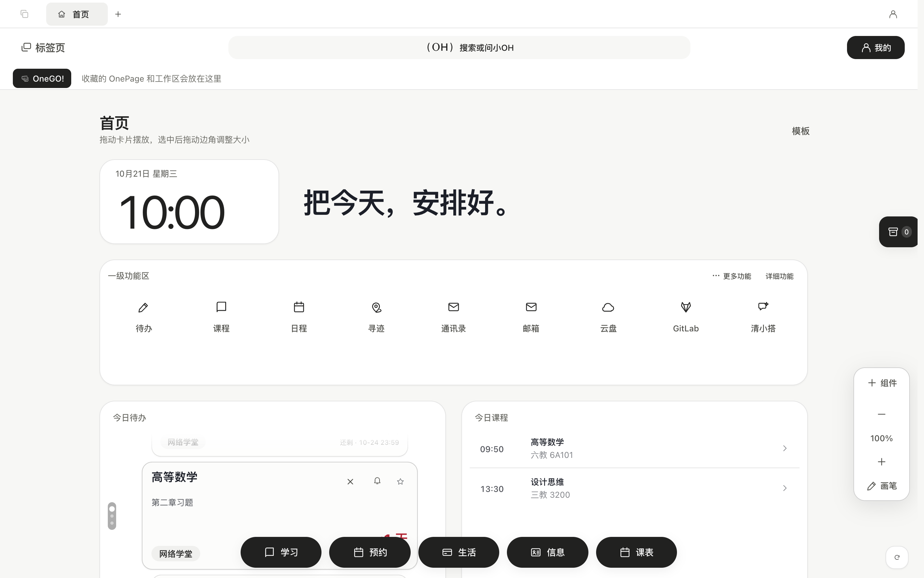This screenshot has width=924, height=578.
Task: Open the 生活 bottom nav item
Action: click(458, 552)
